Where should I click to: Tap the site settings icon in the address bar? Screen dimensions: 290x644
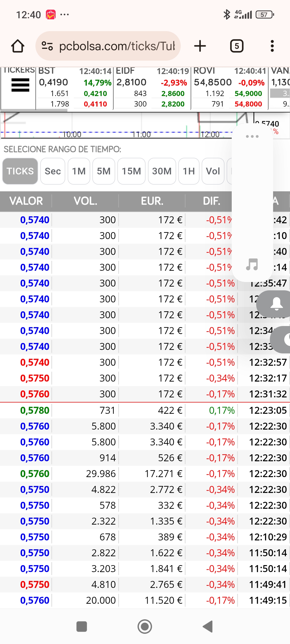47,46
